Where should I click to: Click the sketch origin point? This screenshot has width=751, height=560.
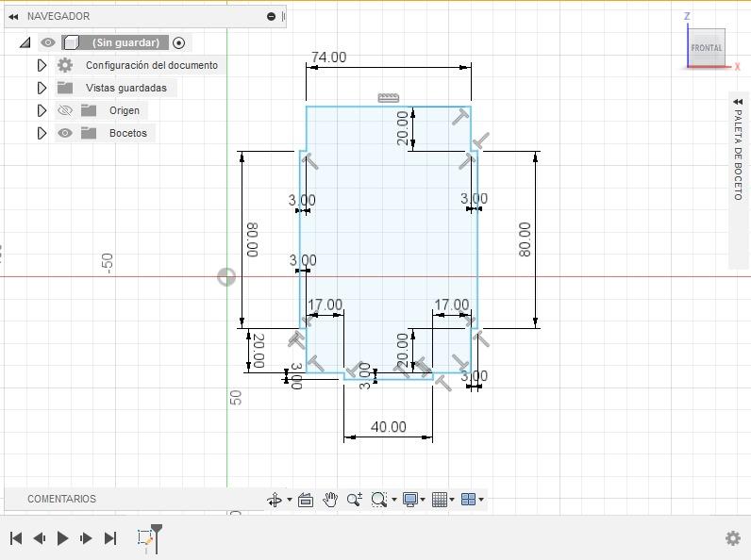226,277
